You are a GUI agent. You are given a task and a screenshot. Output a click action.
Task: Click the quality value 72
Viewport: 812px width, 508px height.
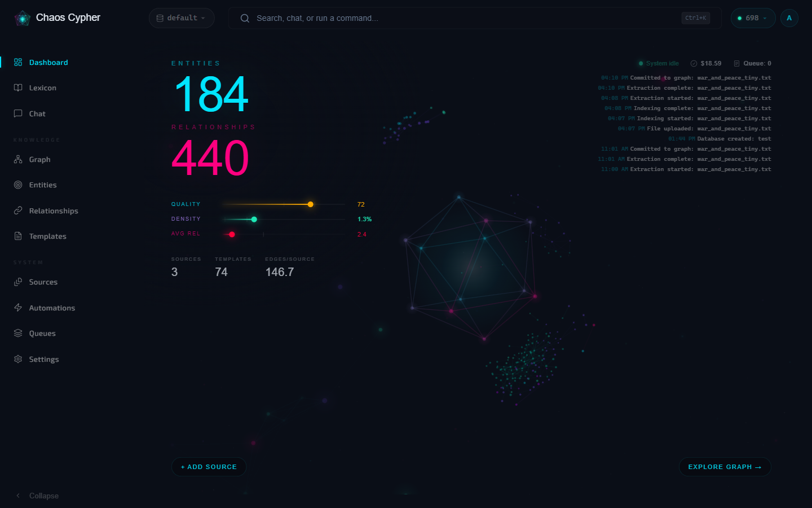pyautogui.click(x=361, y=204)
